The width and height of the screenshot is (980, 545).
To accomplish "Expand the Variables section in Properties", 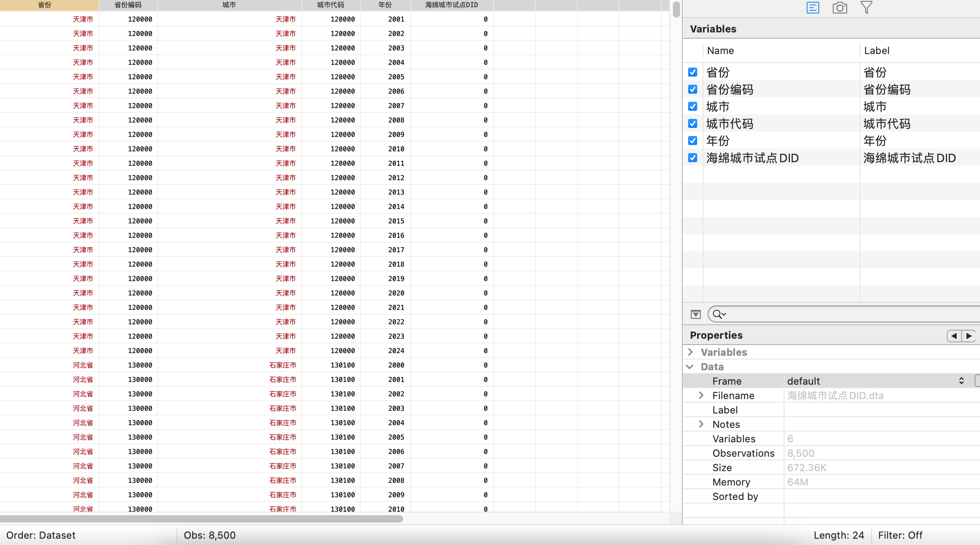I will pos(690,352).
